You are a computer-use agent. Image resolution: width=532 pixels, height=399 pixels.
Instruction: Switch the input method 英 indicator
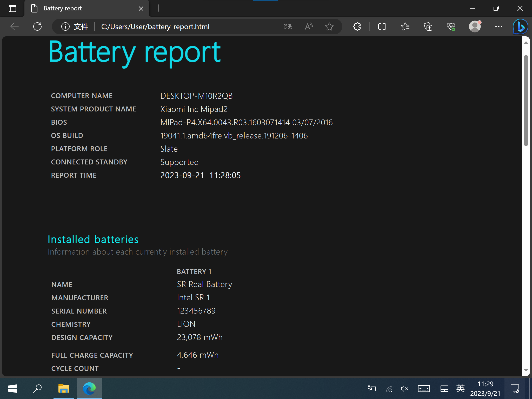tap(460, 388)
